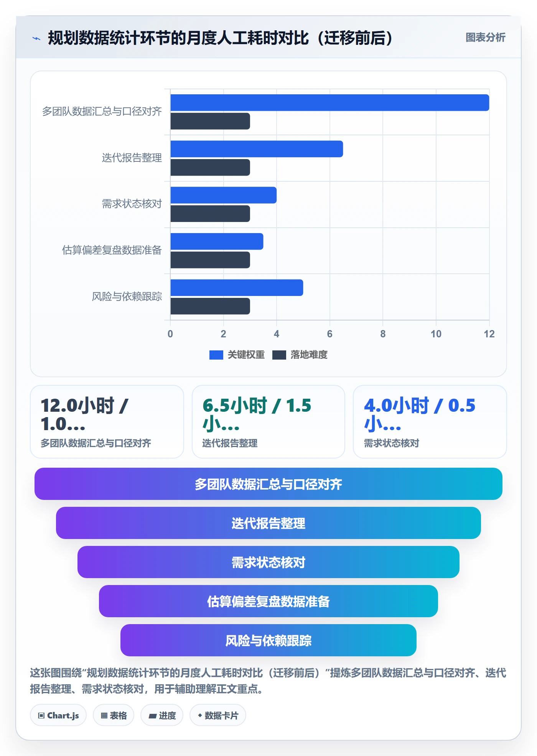Click the blue chart bar for 风险与依赖跟踪
Screen dimensions: 537x756
click(237, 288)
